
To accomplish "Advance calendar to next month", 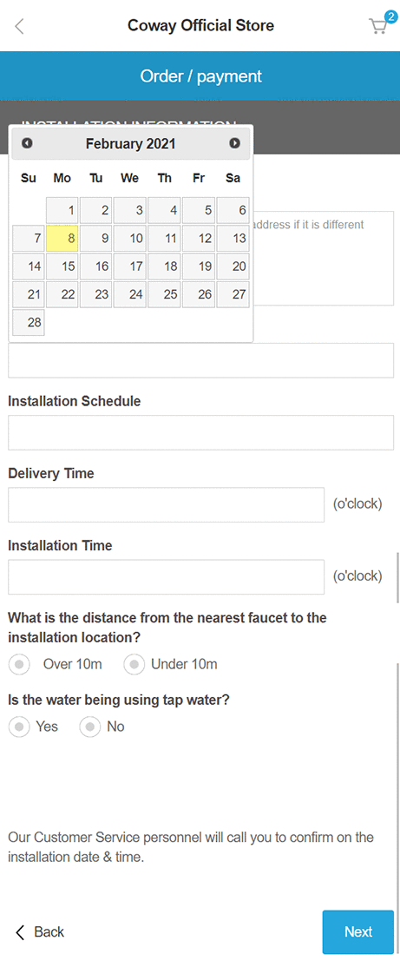I will pyautogui.click(x=234, y=143).
